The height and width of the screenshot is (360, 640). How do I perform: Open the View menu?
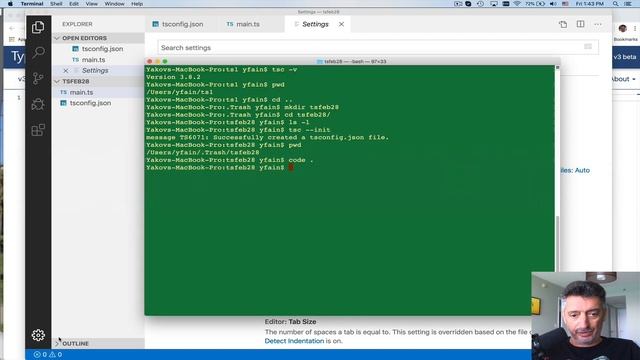point(91,4)
